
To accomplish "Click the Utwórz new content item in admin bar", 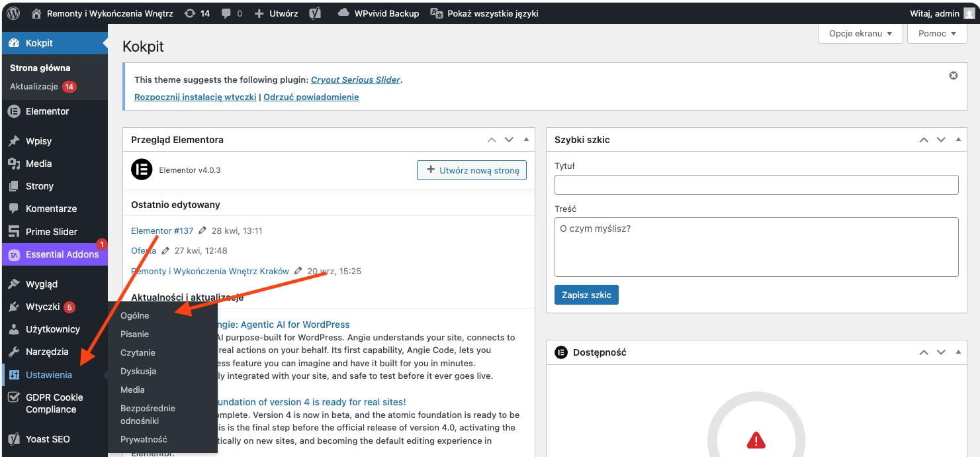I will (x=276, y=13).
